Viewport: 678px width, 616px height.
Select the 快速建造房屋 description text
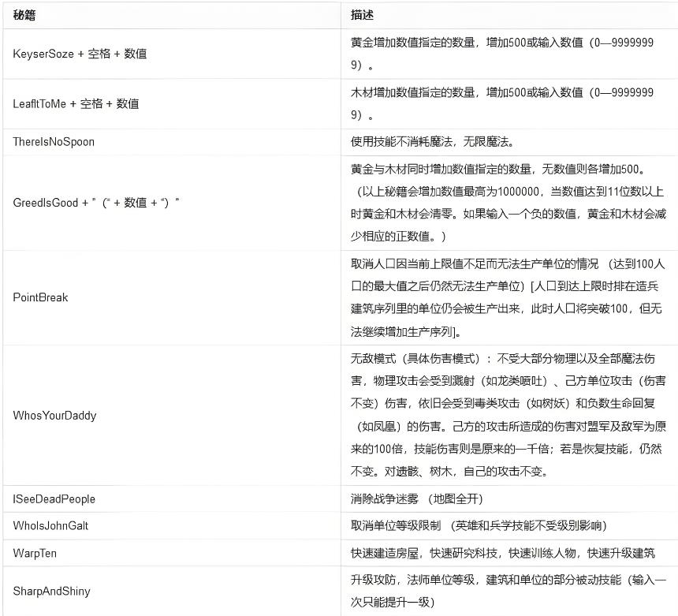point(502,553)
